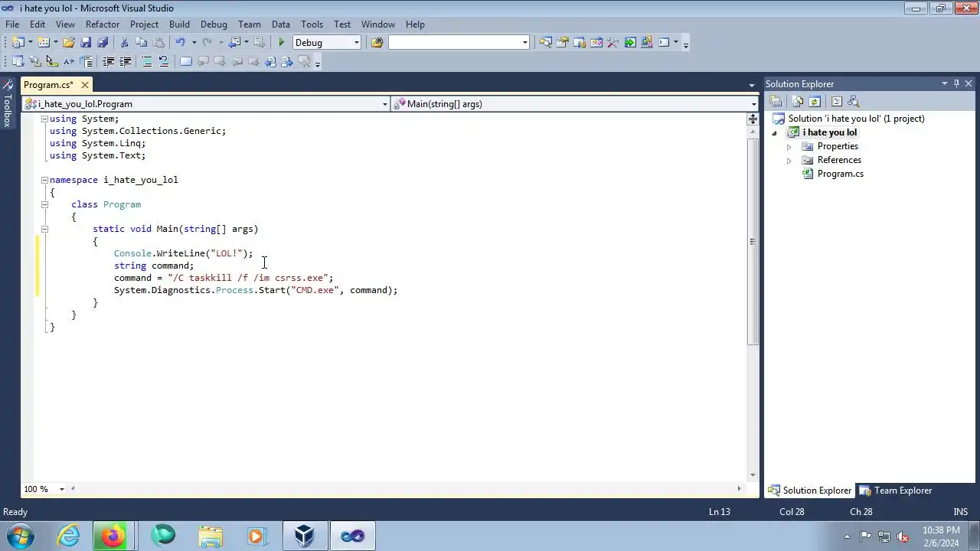Click the Undo arrow icon

pyautogui.click(x=181, y=43)
